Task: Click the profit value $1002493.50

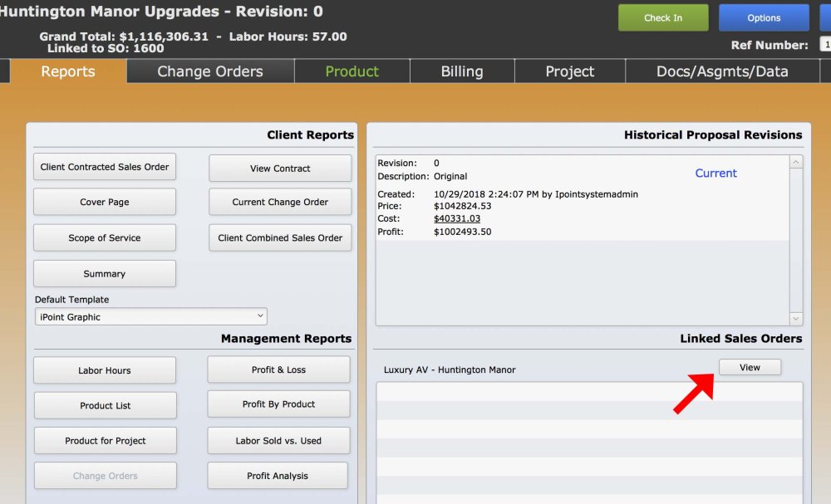Action: (x=462, y=232)
